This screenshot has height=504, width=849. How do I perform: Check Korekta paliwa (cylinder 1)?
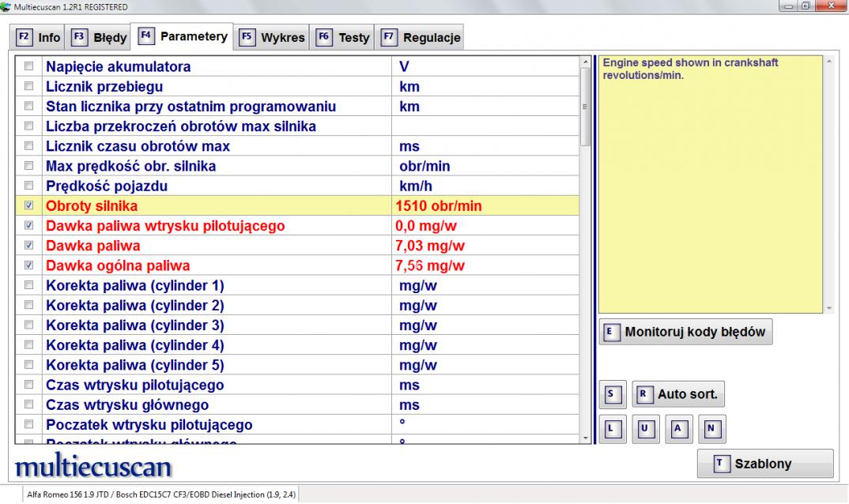point(29,285)
